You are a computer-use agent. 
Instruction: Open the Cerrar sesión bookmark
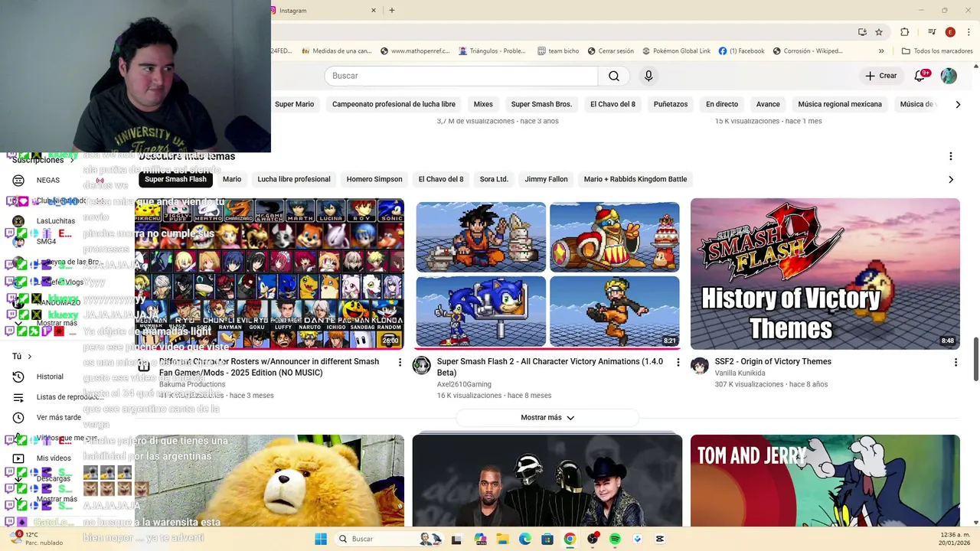[x=611, y=51]
